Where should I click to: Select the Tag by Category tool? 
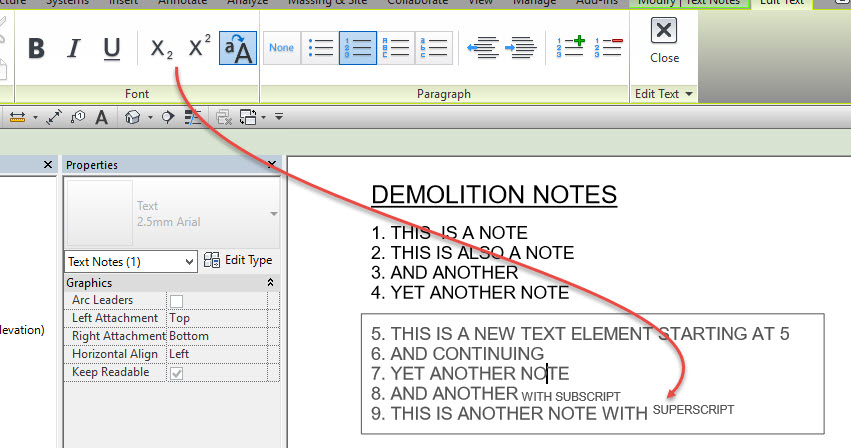(x=78, y=117)
